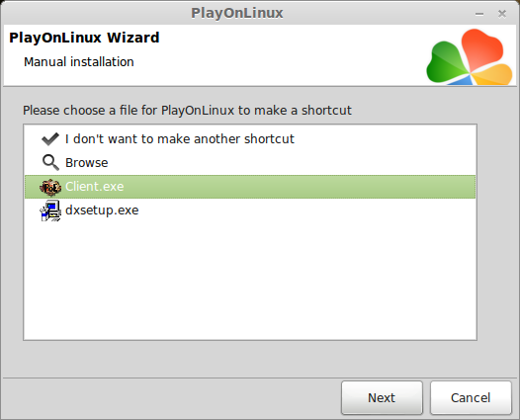520x420 pixels.
Task: Pick Client.exe from the file list
Action: [250, 187]
